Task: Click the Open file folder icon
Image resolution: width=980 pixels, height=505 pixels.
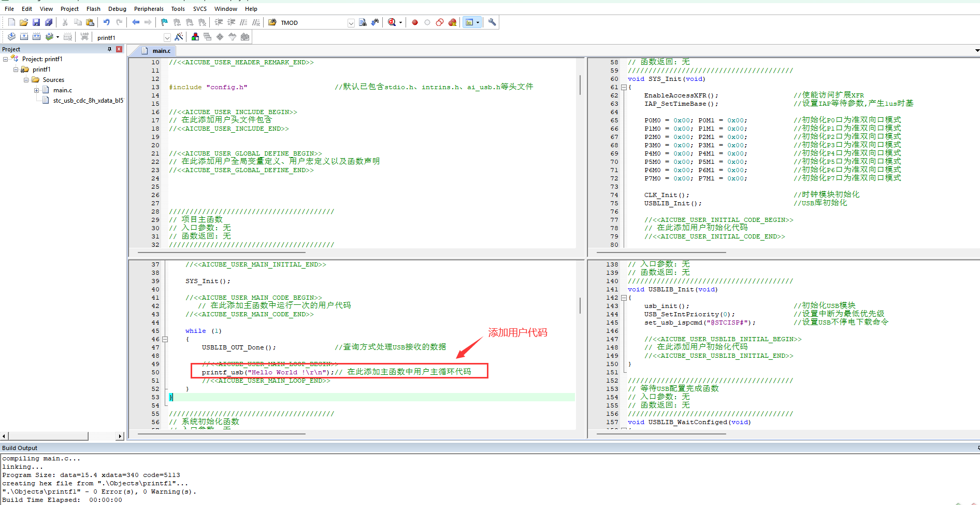Action: [24, 22]
